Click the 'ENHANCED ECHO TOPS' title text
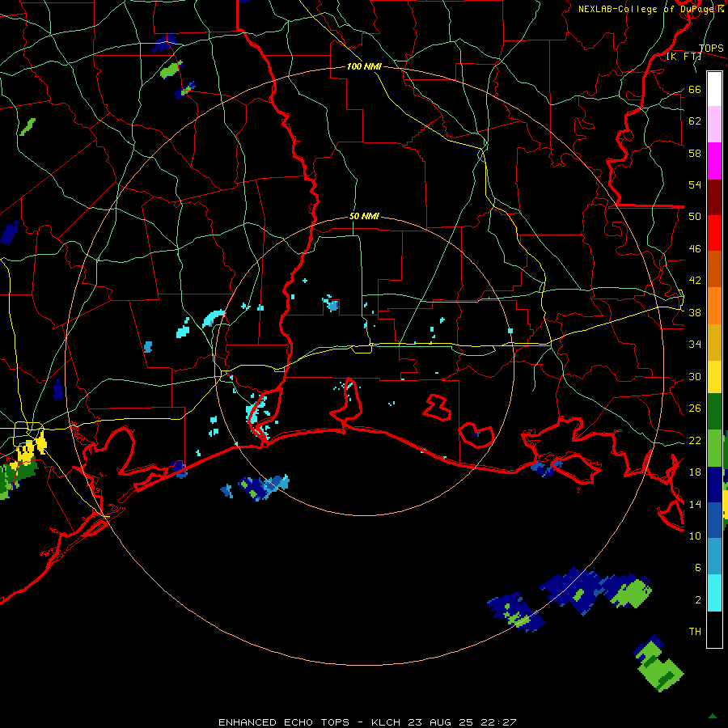This screenshot has width=728, height=728. coord(284,722)
